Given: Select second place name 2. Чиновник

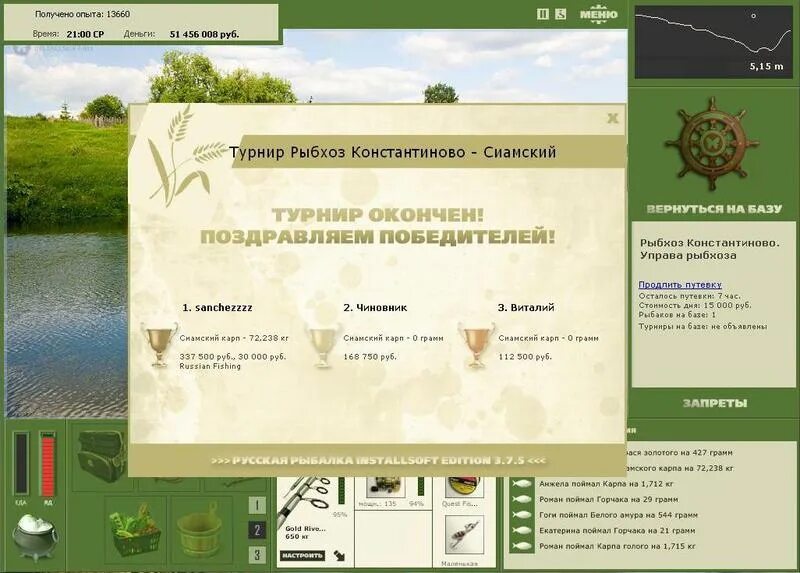Looking at the screenshot, I should (x=375, y=307).
